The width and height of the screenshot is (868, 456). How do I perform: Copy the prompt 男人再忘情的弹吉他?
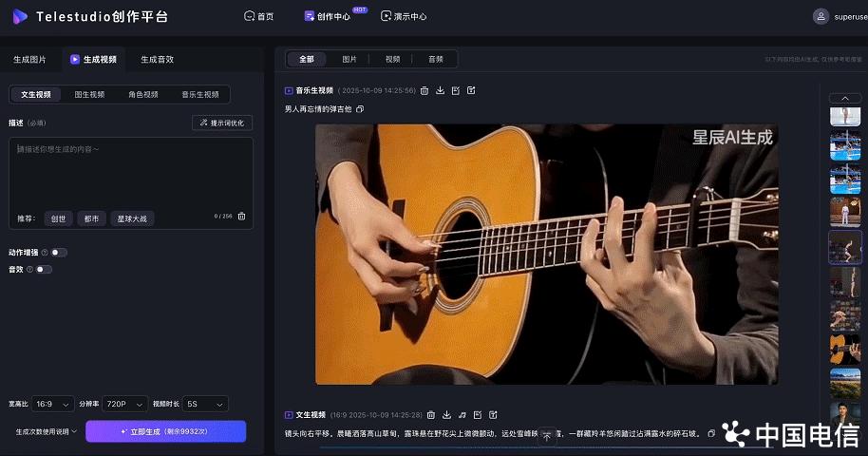(x=360, y=109)
